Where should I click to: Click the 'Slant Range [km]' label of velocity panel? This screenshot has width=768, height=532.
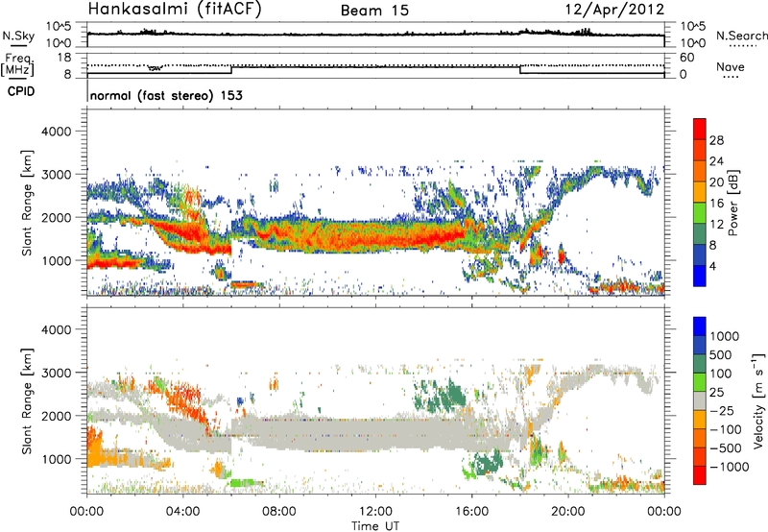[27, 400]
